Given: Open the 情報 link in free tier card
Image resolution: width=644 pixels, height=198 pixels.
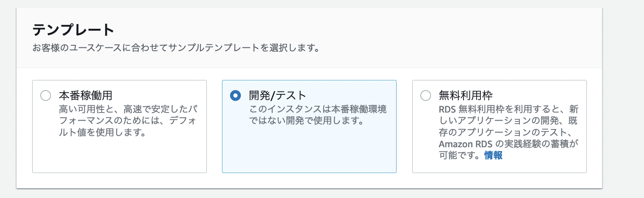Looking at the screenshot, I should pyautogui.click(x=493, y=155).
